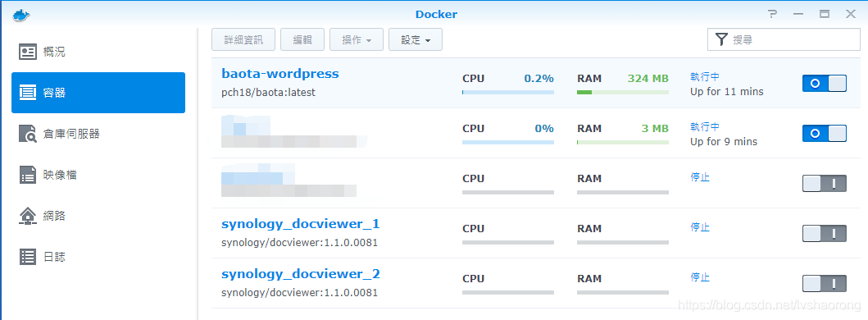Click the filter funnel icon in search box
The width and height of the screenshot is (868, 320).
pos(720,39)
